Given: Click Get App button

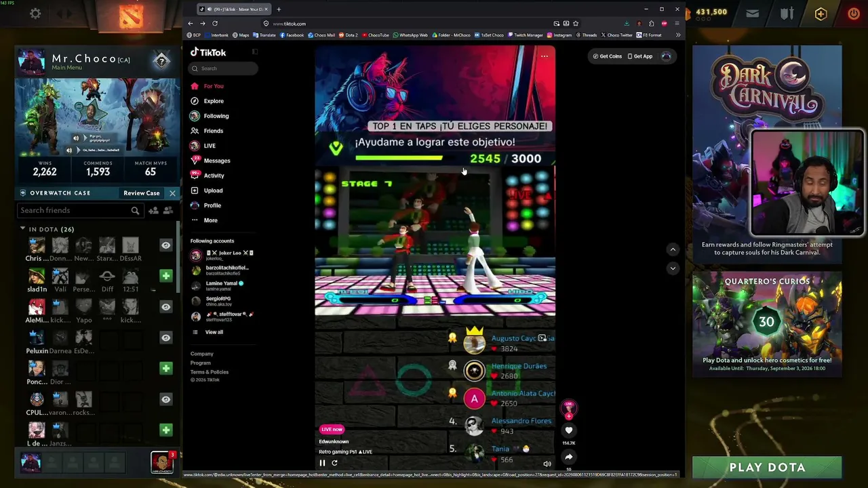Looking at the screenshot, I should click(x=640, y=56).
